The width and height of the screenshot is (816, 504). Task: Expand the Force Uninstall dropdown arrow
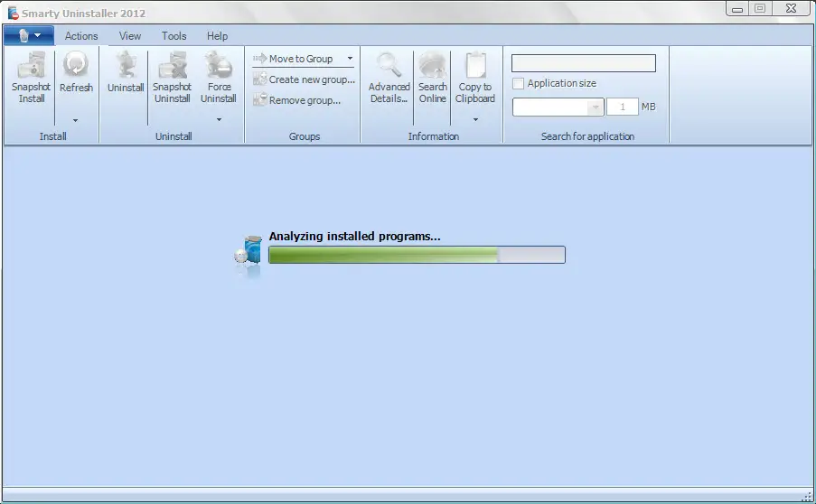219,119
